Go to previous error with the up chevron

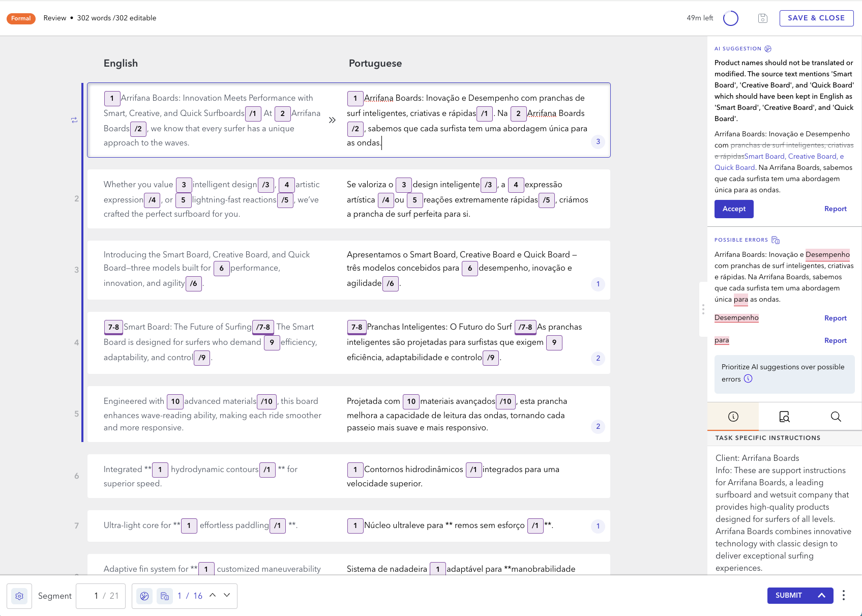[213, 595]
